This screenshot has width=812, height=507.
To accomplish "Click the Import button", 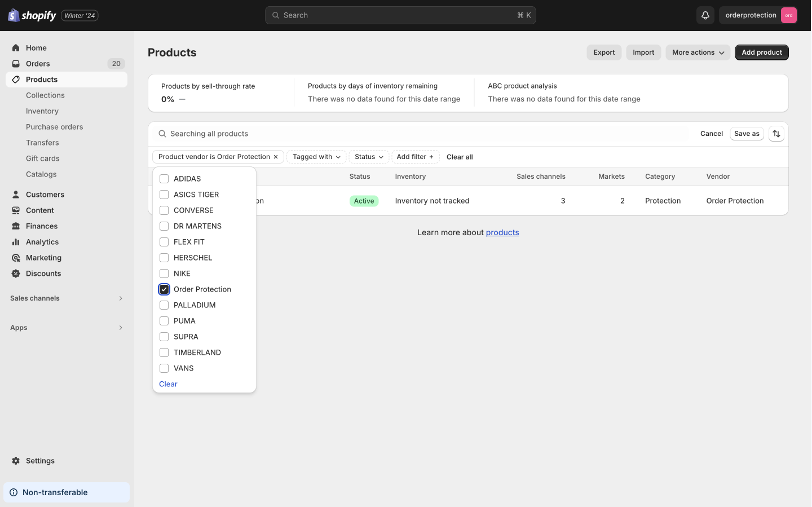I will (x=643, y=52).
